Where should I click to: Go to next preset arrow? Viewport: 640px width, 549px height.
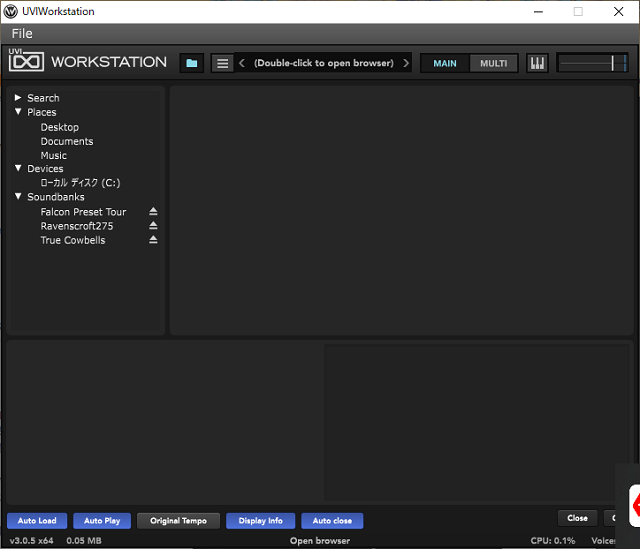tap(406, 63)
